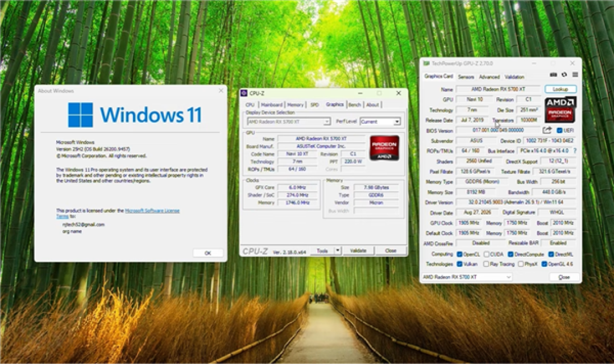Click the Resizable BAR Enabled value
Viewport: 614px width, 364px height.
pos(558,243)
